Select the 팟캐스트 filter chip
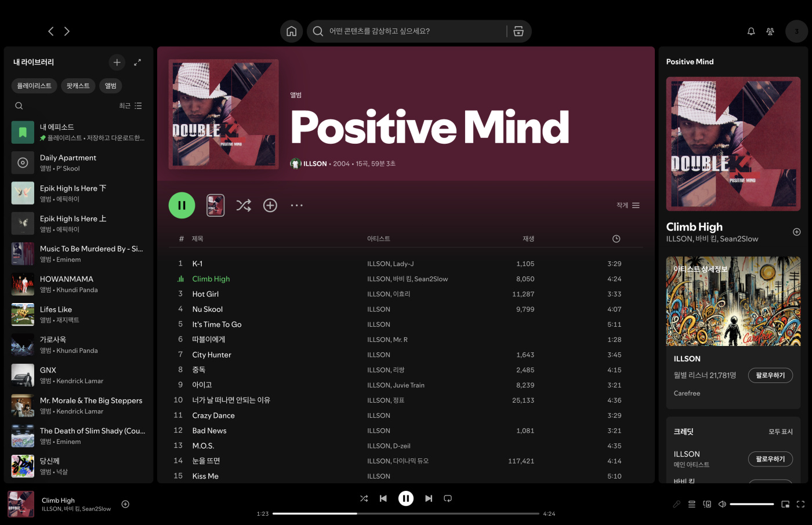812x525 pixels. (78, 86)
